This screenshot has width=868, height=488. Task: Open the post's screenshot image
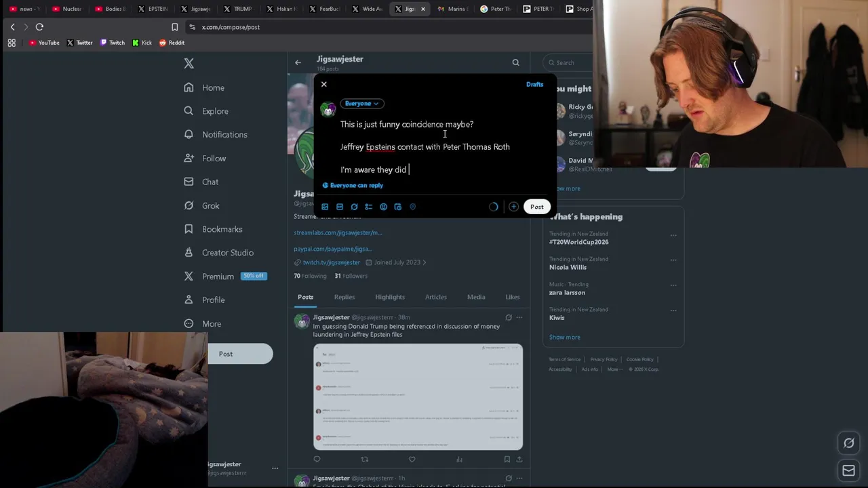click(418, 396)
